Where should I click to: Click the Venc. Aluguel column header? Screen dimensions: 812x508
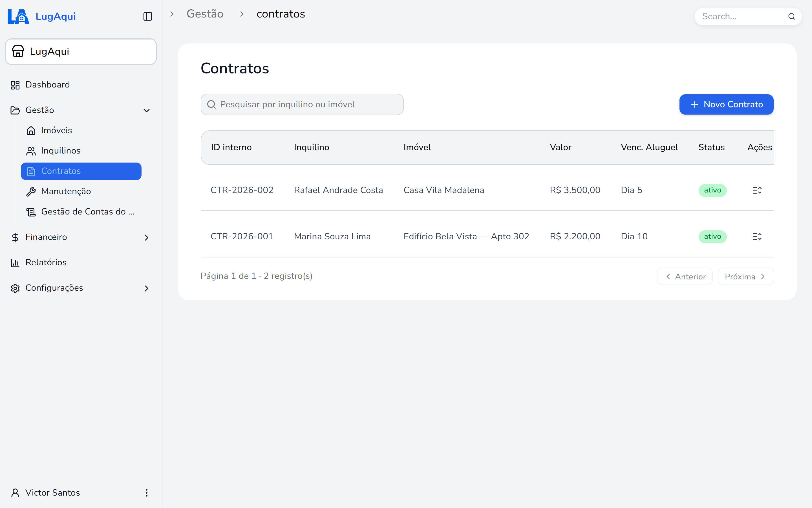coord(649,148)
